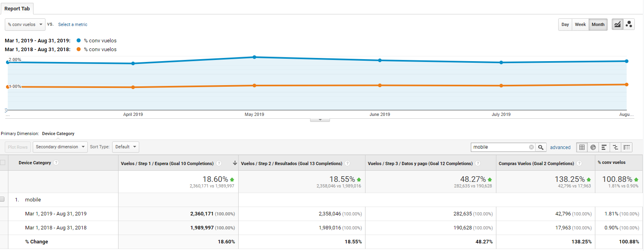Open the Report Tab
This screenshot has width=644, height=251.
pos(17,8)
